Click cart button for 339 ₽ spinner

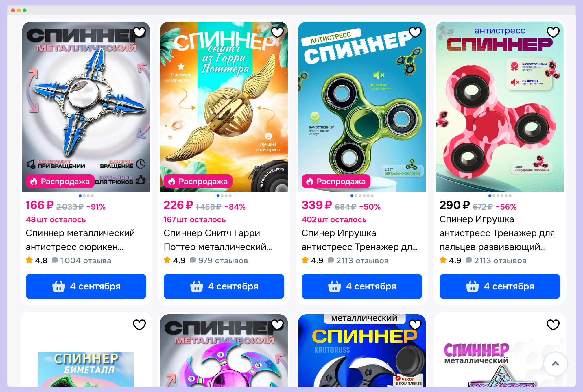[x=362, y=286]
